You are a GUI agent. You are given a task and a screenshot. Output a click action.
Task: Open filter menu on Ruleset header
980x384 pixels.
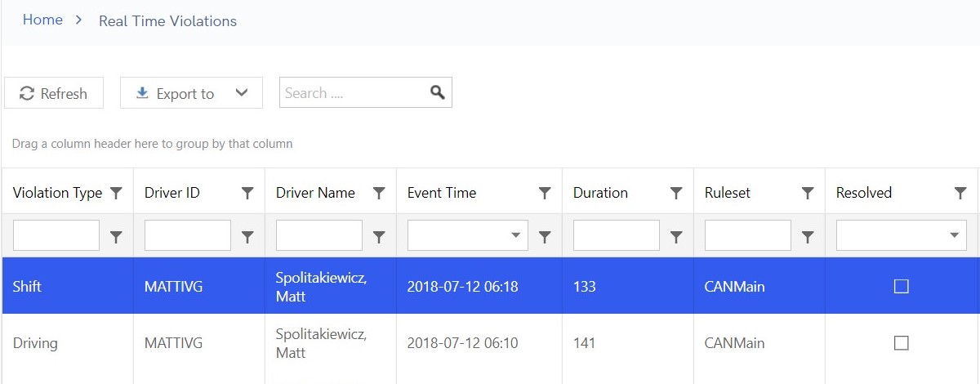808,193
